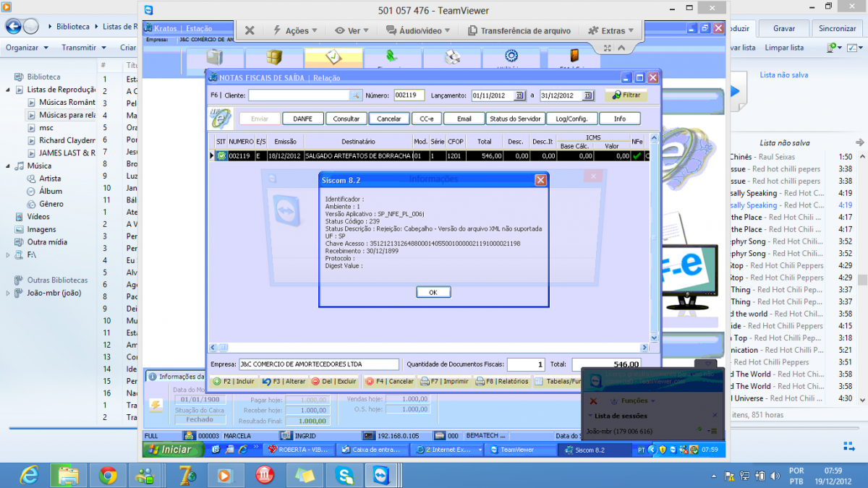Open File Explorer from Windows taskbar

click(x=68, y=475)
